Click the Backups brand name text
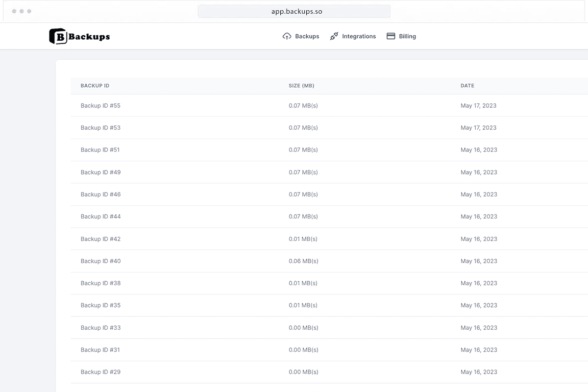Viewport: 588px width, 392px height. [89, 37]
